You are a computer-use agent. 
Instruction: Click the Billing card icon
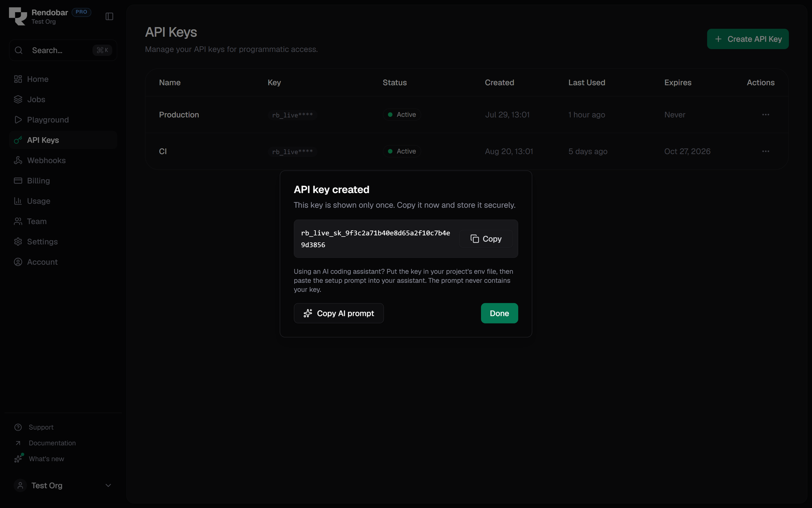tap(18, 181)
